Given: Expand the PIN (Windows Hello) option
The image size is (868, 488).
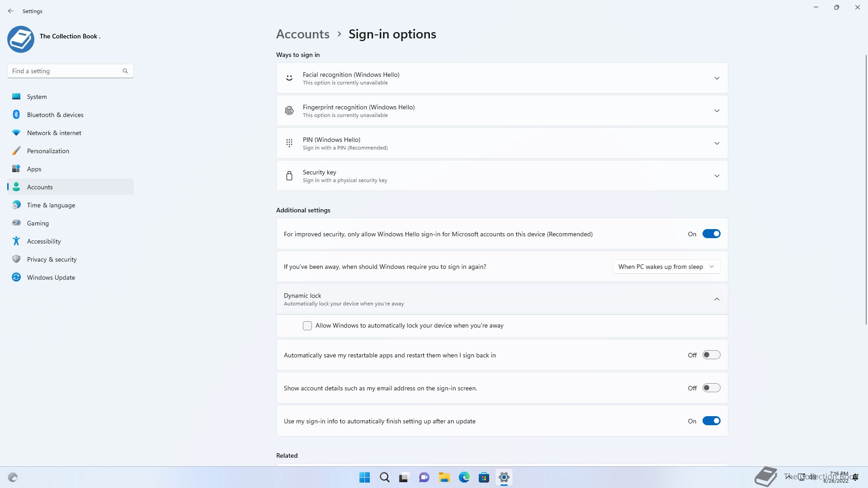Looking at the screenshot, I should click(717, 143).
